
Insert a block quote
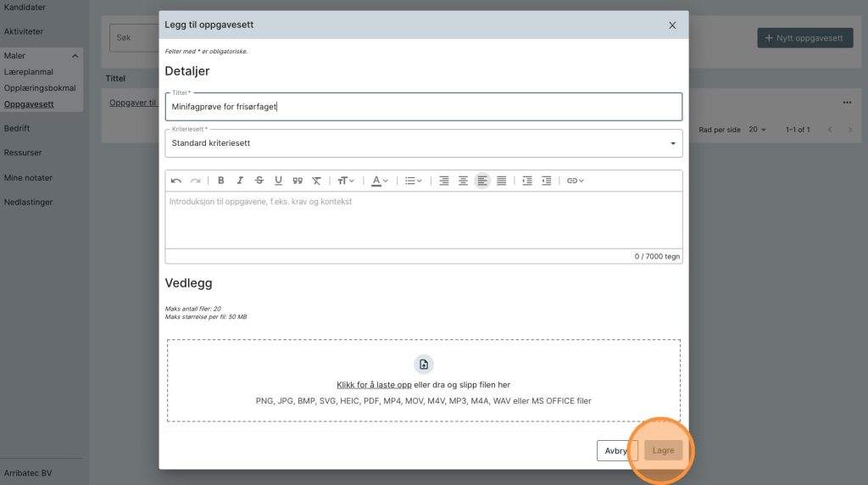(298, 181)
